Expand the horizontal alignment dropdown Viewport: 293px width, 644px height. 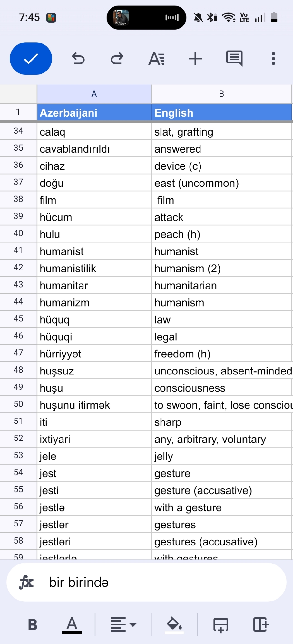tap(123, 625)
